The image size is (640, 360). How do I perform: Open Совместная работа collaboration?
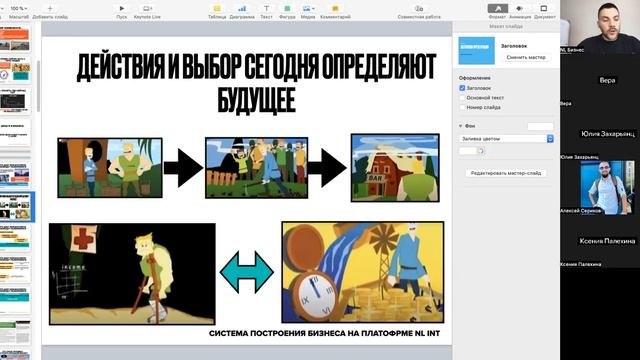[x=419, y=8]
